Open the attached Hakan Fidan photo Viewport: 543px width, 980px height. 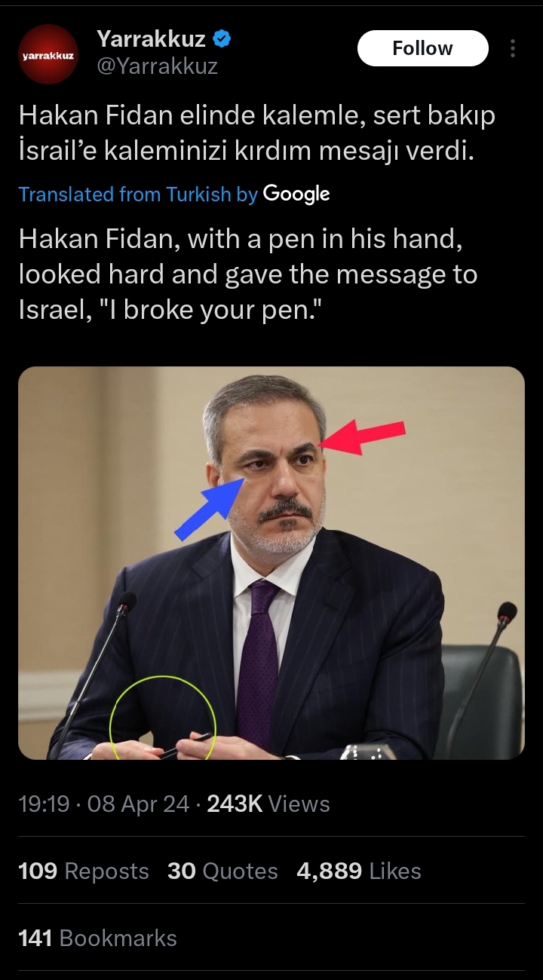[271, 563]
